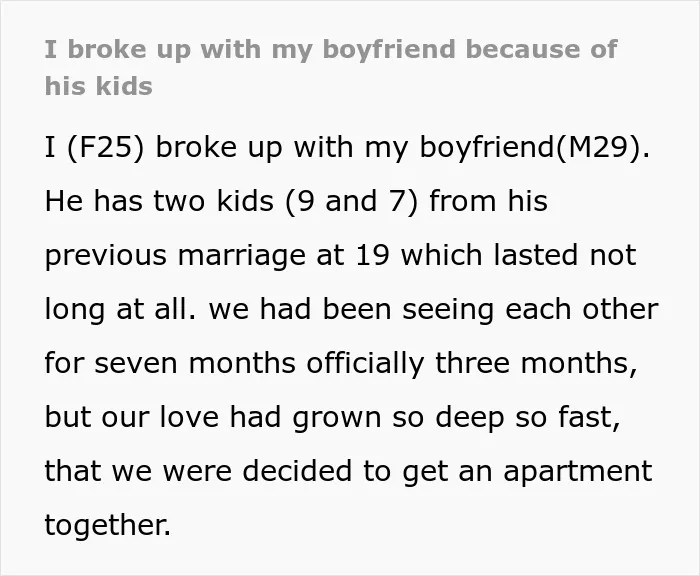This screenshot has width=700, height=576.
Task: Click the words "He has two kids"
Action: coord(159,201)
